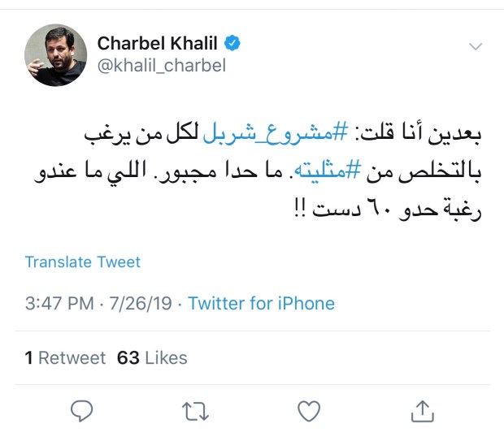Click the Translate Tweet link
The image size is (504, 437).
[x=82, y=262]
